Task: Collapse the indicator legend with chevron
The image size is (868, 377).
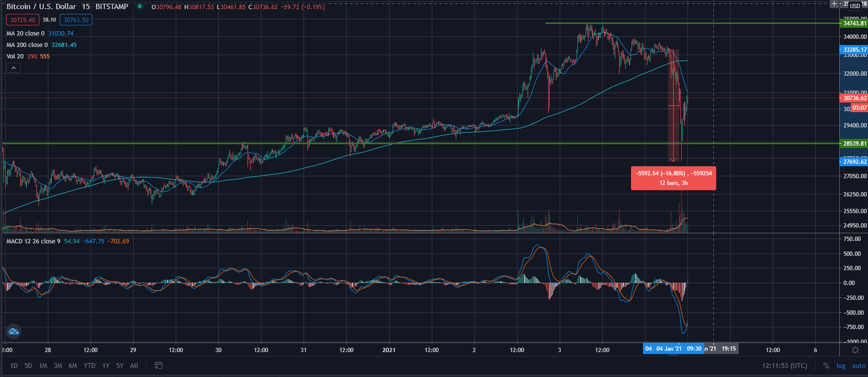Action: click(x=13, y=68)
